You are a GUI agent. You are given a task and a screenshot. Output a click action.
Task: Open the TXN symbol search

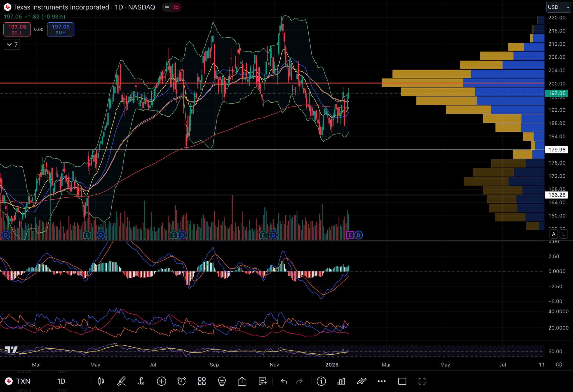[x=23, y=381]
